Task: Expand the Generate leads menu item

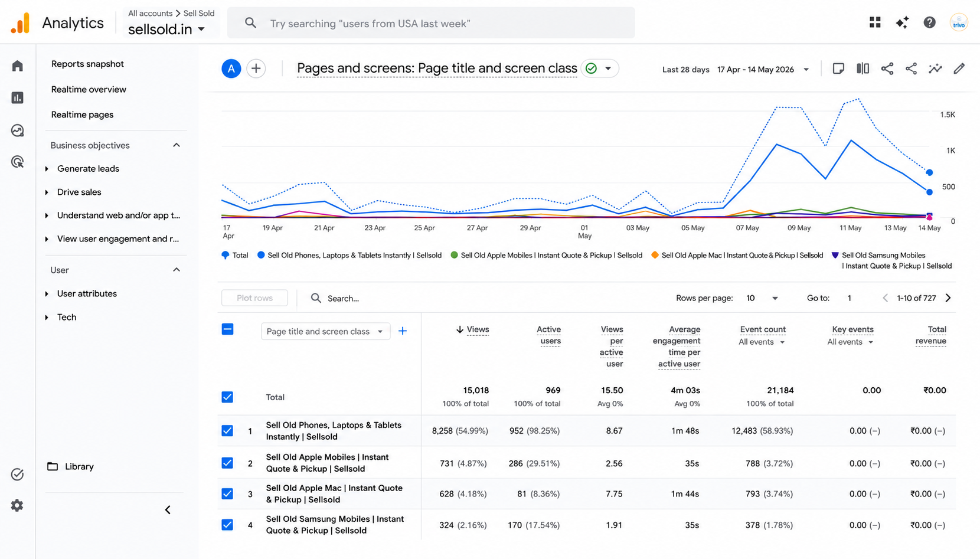Action: [x=88, y=168]
